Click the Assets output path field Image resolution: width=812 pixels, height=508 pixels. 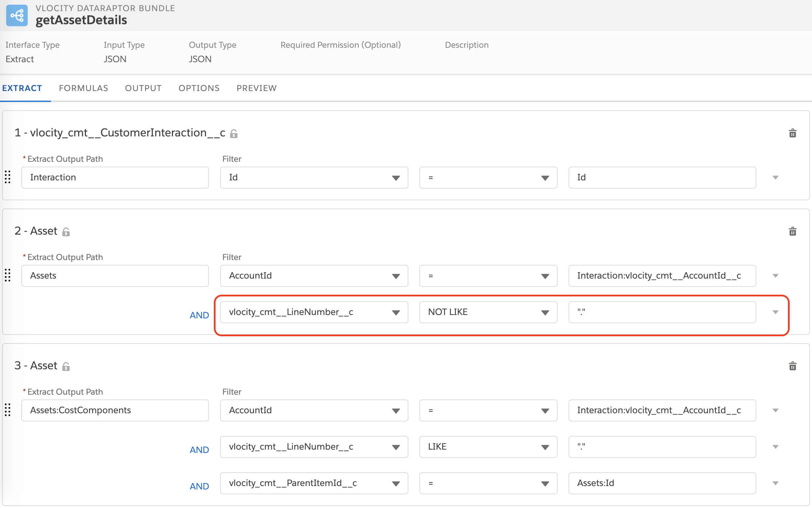(115, 276)
